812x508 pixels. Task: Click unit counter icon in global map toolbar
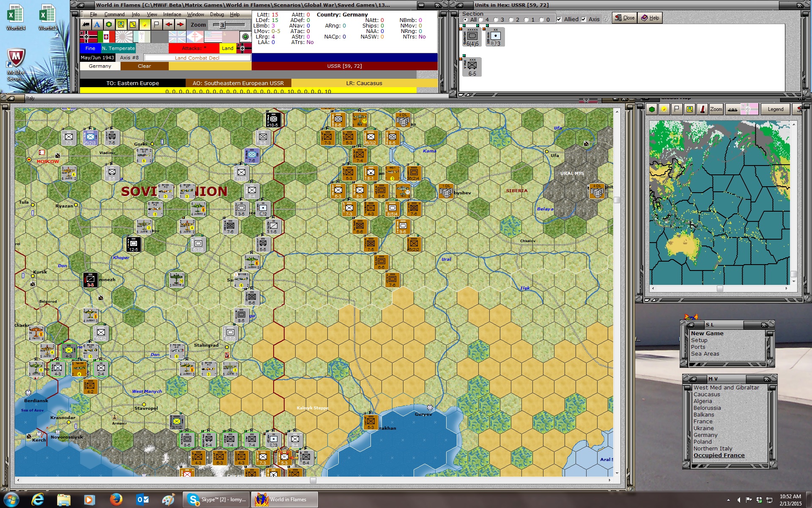pos(690,109)
